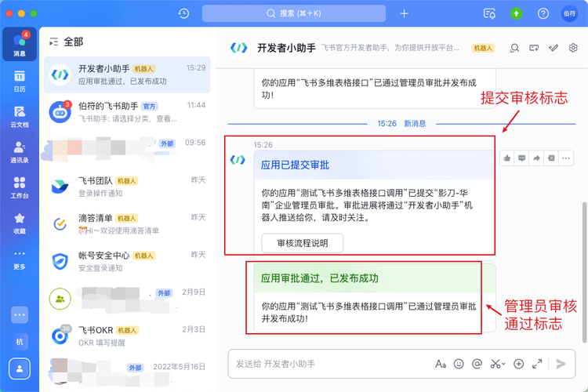Click the send message arrow
Screen dimensions: 588x392
[x=561, y=364]
